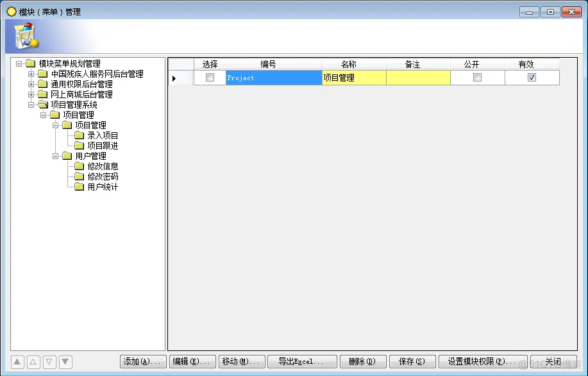Uncheck the 有效 checkbox in Project row
The height and width of the screenshot is (376, 588).
[x=532, y=77]
